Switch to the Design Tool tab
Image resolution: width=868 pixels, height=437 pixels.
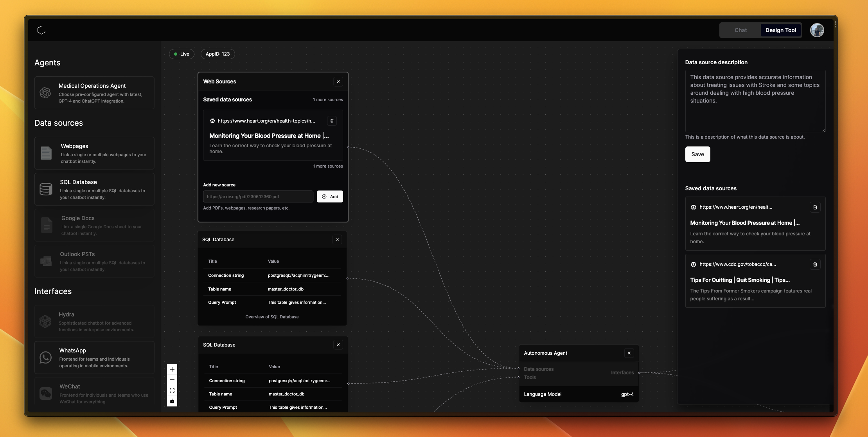click(x=781, y=30)
